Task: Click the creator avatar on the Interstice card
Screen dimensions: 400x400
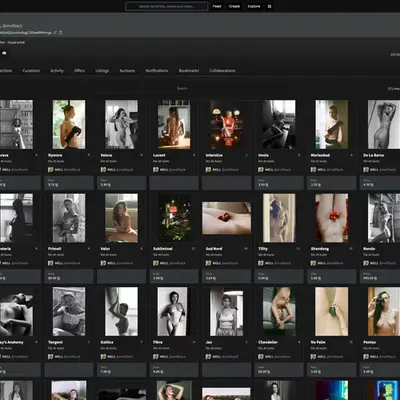Action: pos(208,170)
